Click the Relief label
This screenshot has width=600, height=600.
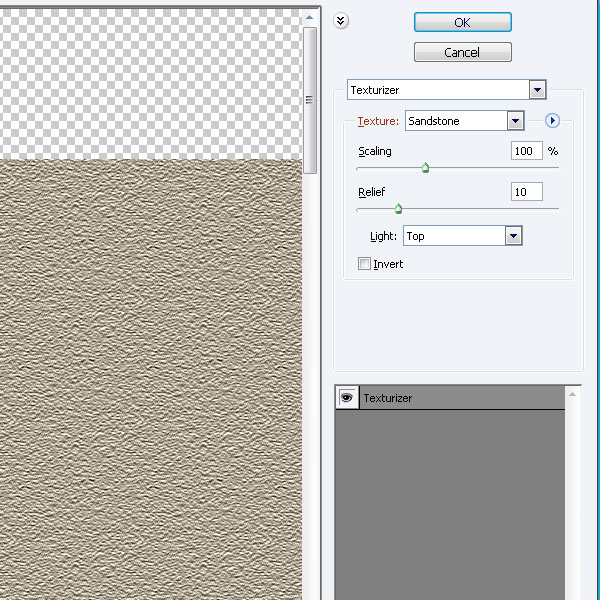click(371, 192)
